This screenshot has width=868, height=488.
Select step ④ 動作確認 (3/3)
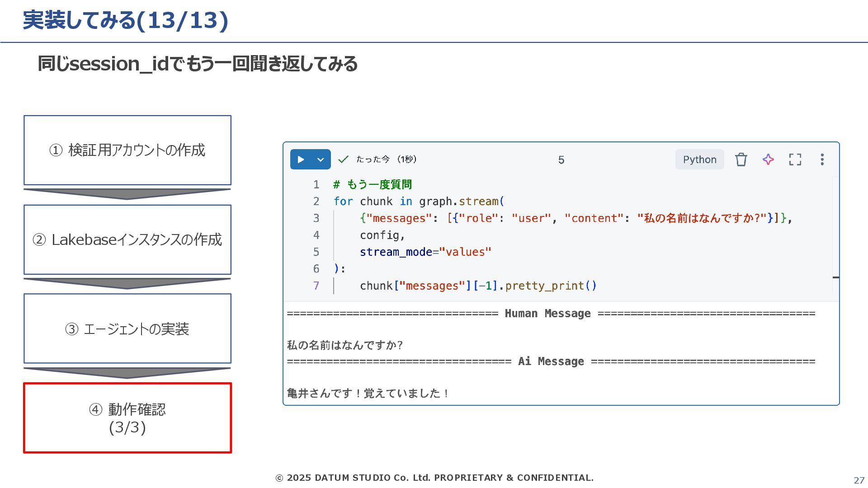coord(127,418)
